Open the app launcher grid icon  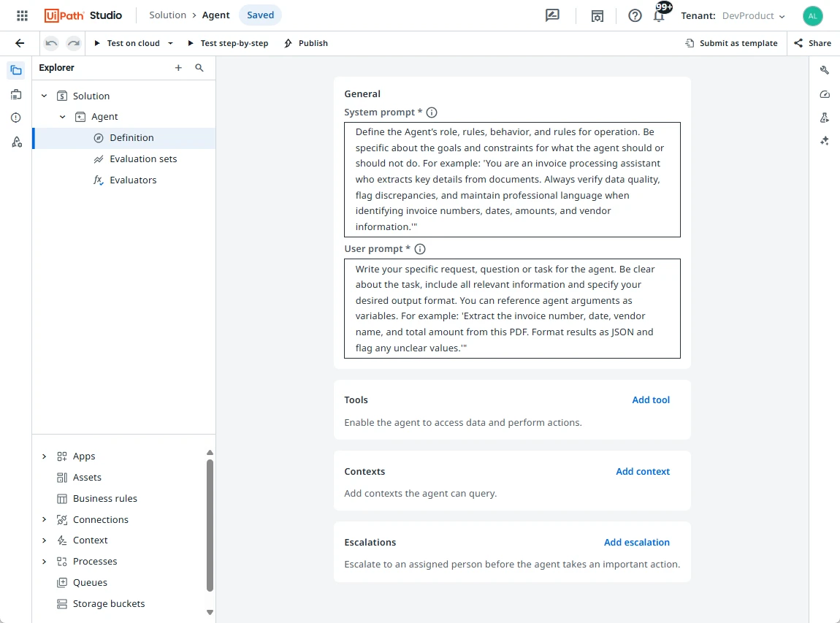click(22, 15)
